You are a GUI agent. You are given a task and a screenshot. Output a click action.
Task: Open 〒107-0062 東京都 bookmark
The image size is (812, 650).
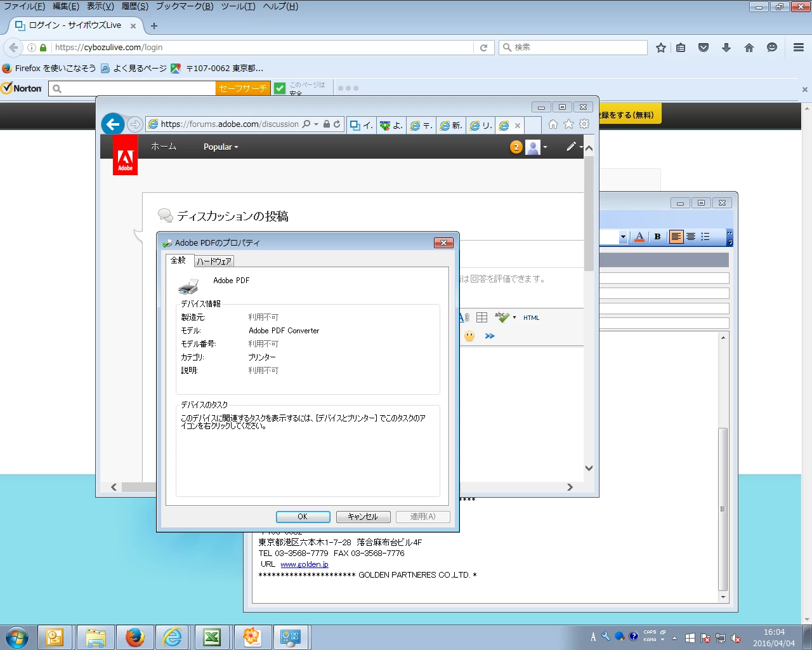coord(217,69)
